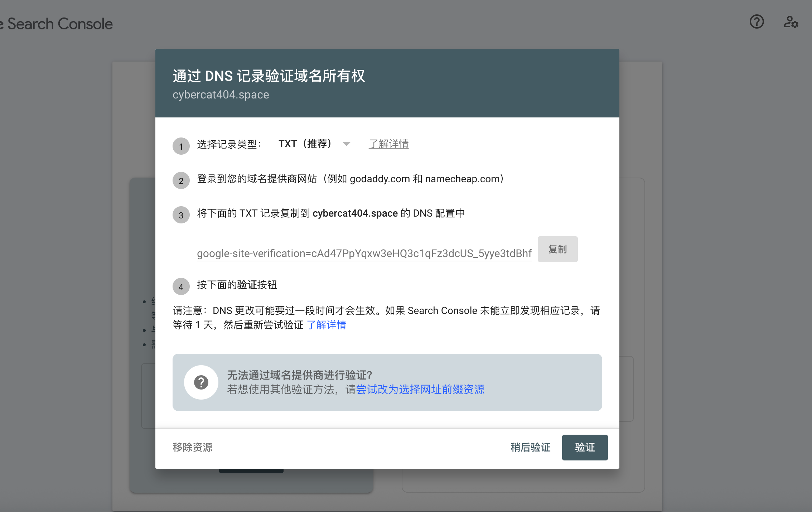The image size is (812, 512).
Task: Click the Search Console logo text
Action: [x=60, y=24]
